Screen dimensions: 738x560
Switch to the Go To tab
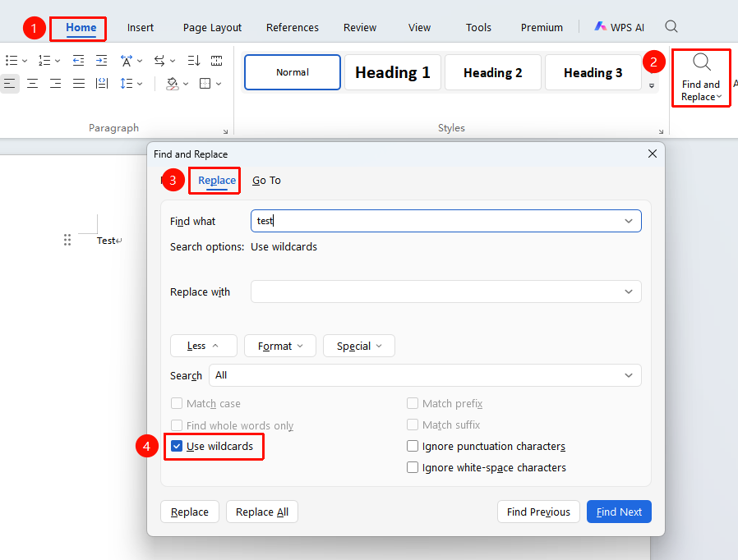[x=266, y=181]
